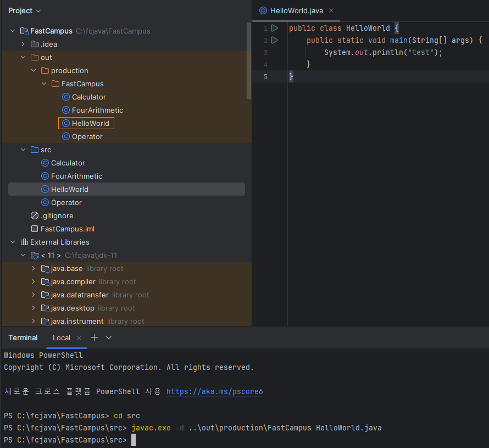Close the HelloWorld.java tab

pos(331,10)
